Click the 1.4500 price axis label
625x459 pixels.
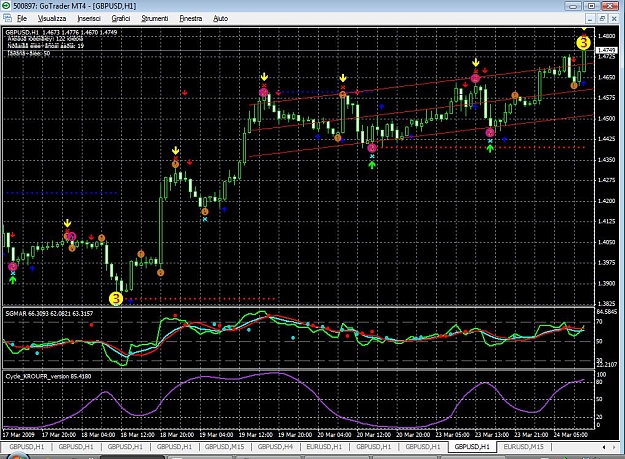606,118
